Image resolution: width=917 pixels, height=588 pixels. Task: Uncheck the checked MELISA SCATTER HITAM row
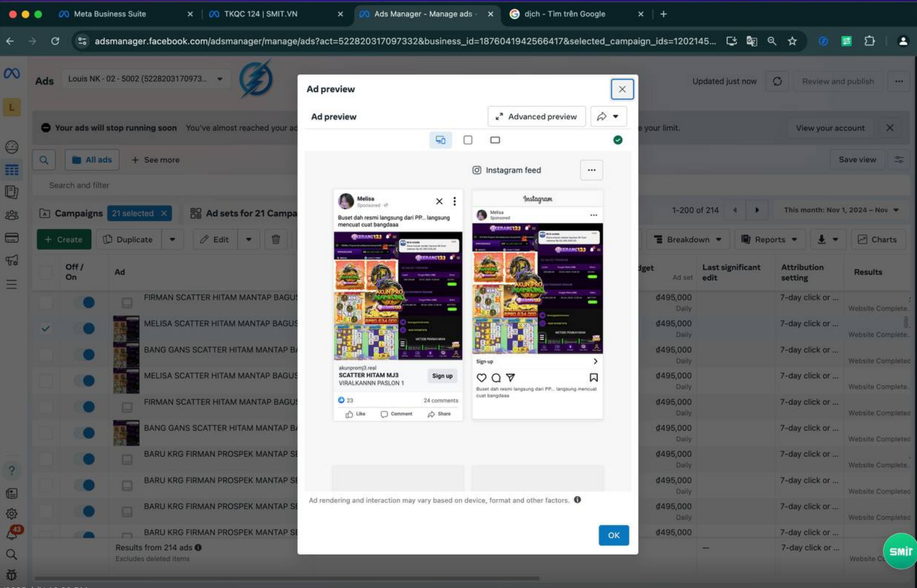click(x=45, y=329)
